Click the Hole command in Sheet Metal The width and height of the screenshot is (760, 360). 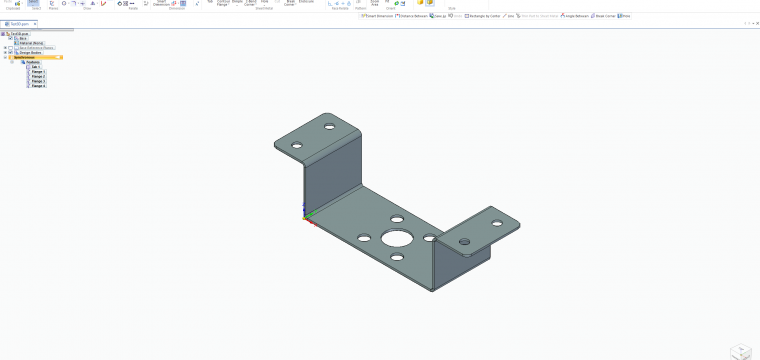pos(264,2)
